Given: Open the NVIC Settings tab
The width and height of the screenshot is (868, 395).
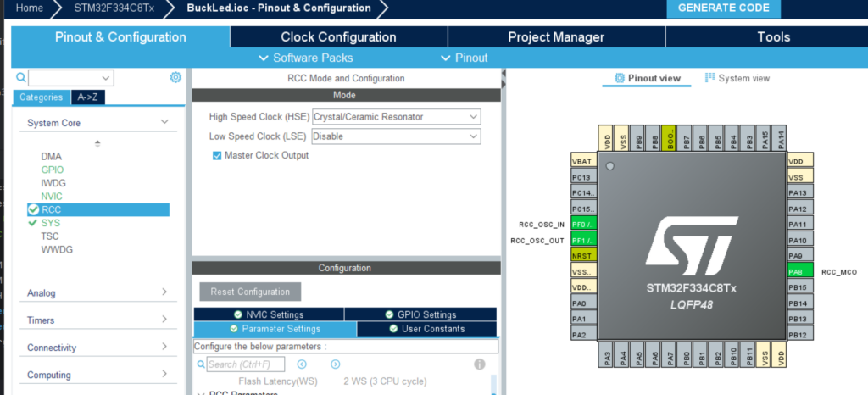Looking at the screenshot, I should pos(269,314).
